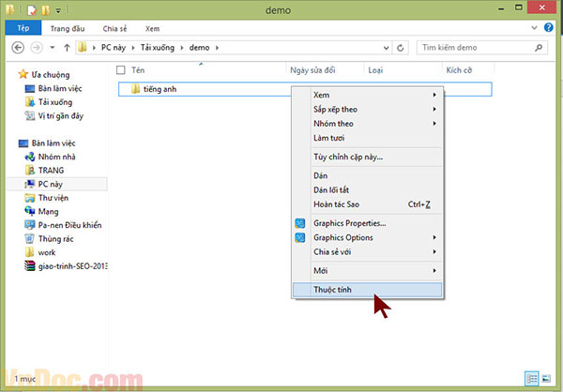The width and height of the screenshot is (563, 392).
Task: Toggle the select-all checkbox near Tên
Action: [121, 70]
